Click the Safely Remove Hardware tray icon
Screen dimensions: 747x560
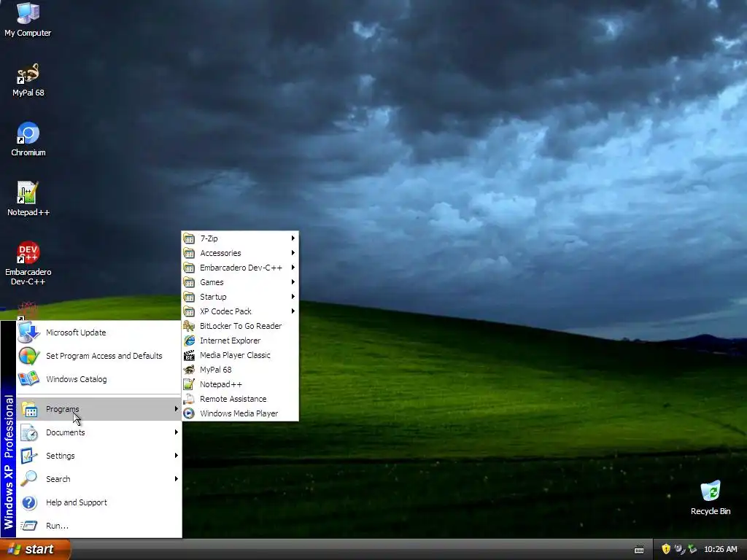tap(692, 549)
